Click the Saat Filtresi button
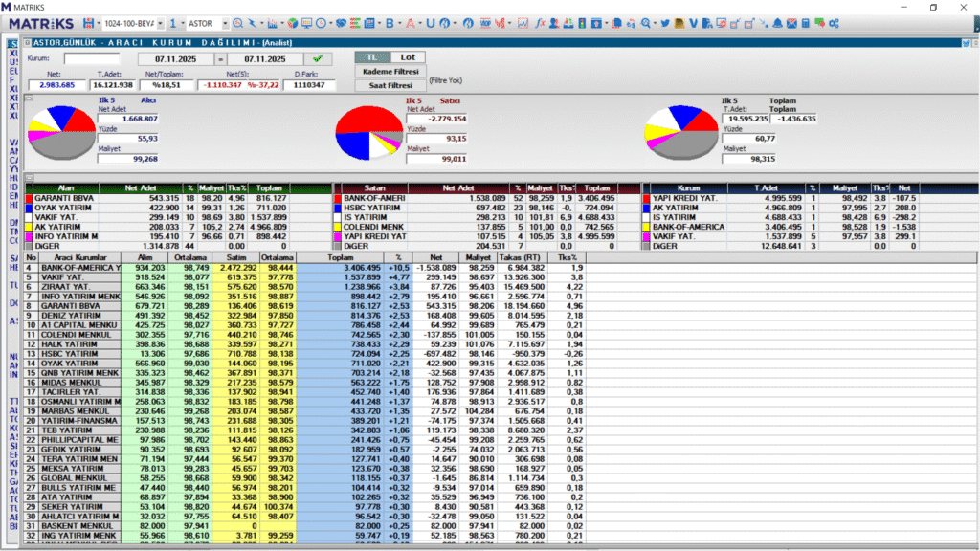This screenshot has height=551, width=980. (390, 85)
